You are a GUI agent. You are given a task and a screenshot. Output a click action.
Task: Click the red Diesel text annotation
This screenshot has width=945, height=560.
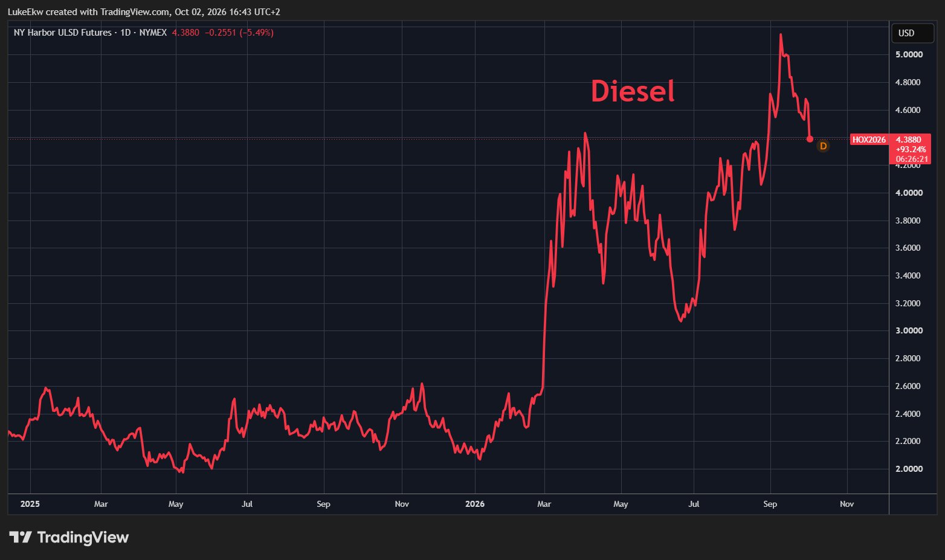pyautogui.click(x=633, y=91)
